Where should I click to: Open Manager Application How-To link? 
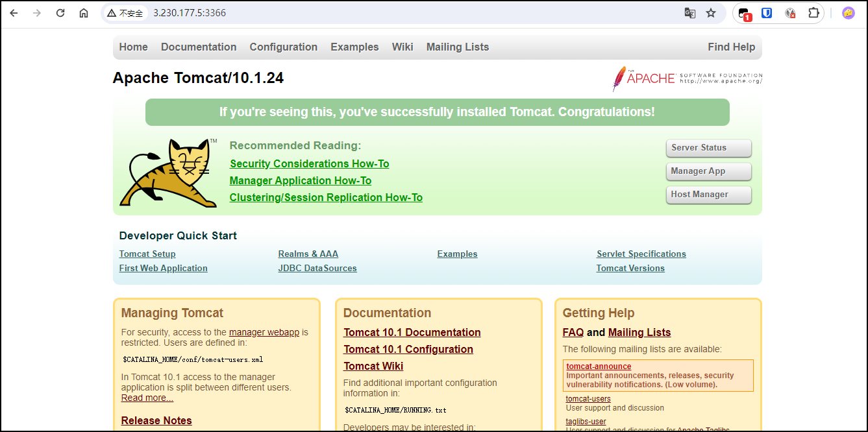point(301,180)
